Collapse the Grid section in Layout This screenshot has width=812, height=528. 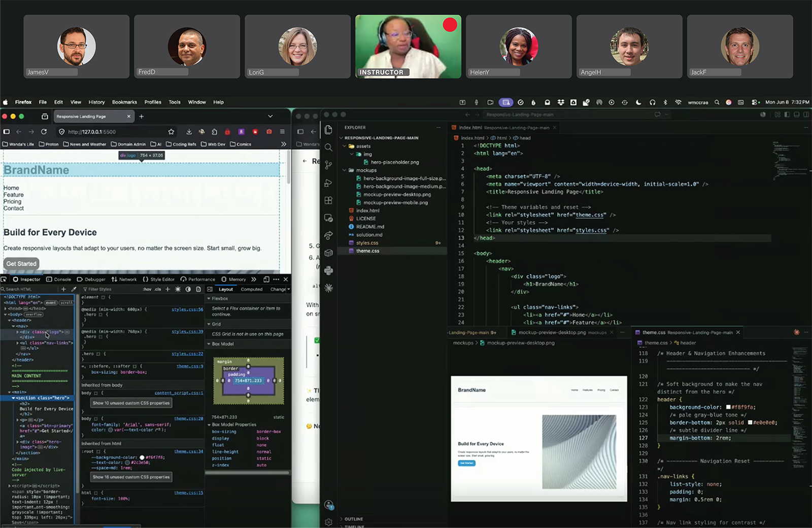(209, 324)
